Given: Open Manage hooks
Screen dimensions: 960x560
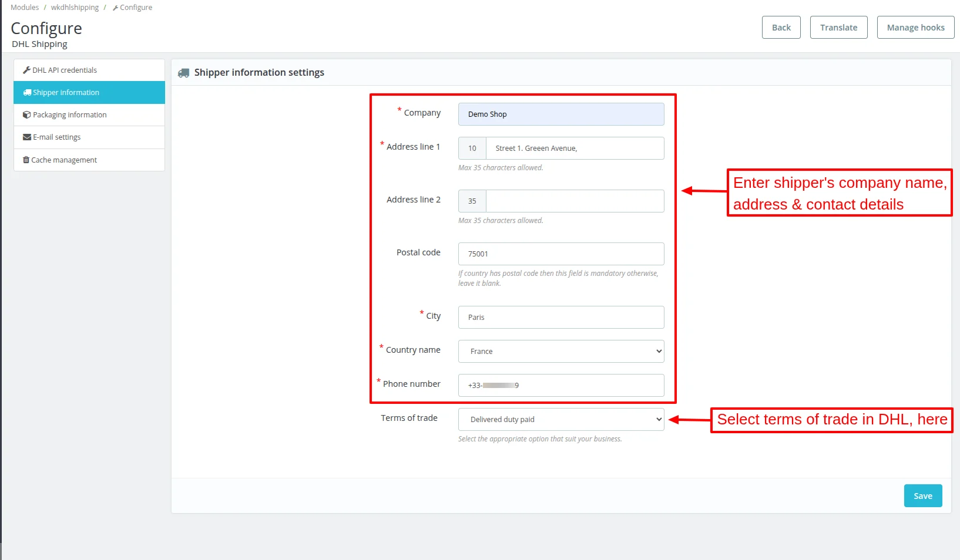Looking at the screenshot, I should coord(915,28).
